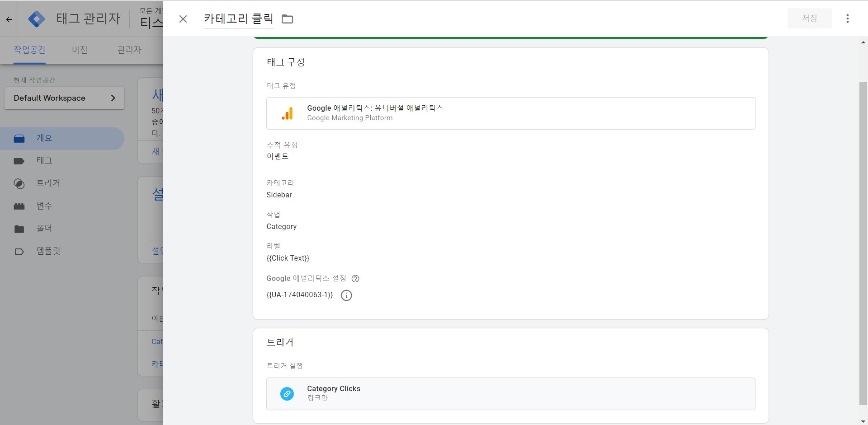This screenshot has width=868, height=425.
Task: Click the 개요 overview icon
Action: 19,139
